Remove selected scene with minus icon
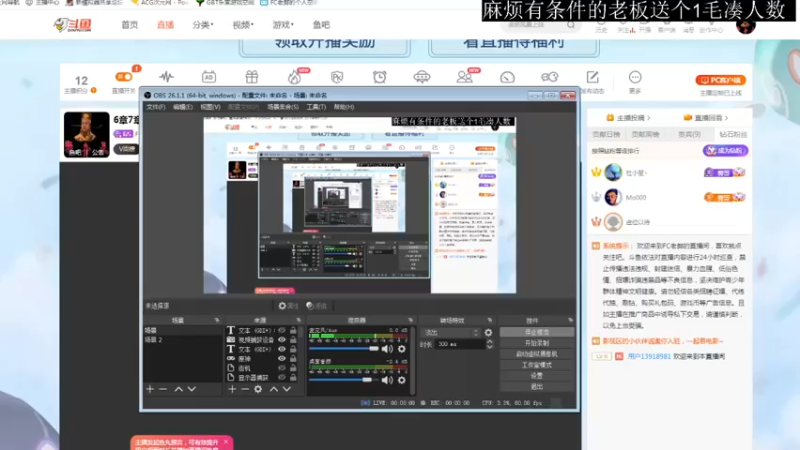Viewport: 800px width, 450px height. [x=163, y=389]
